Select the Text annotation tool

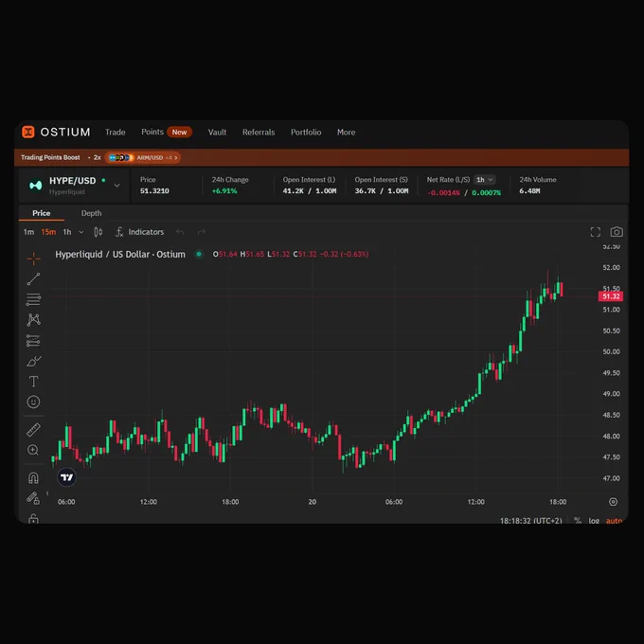34,381
